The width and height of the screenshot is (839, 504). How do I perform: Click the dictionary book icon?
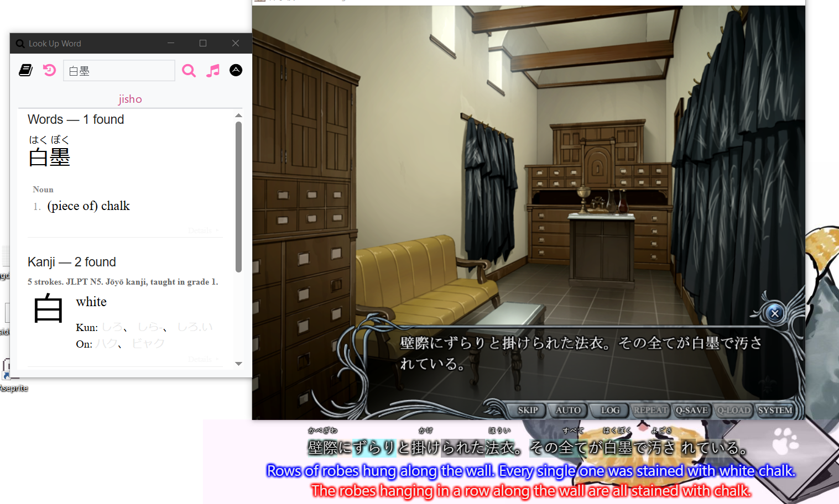pos(25,70)
